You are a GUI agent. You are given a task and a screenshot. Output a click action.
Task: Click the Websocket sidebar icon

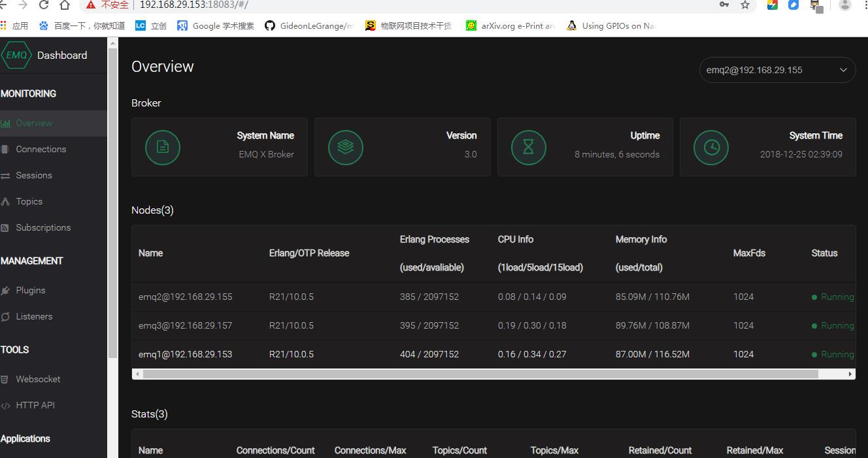coord(5,380)
